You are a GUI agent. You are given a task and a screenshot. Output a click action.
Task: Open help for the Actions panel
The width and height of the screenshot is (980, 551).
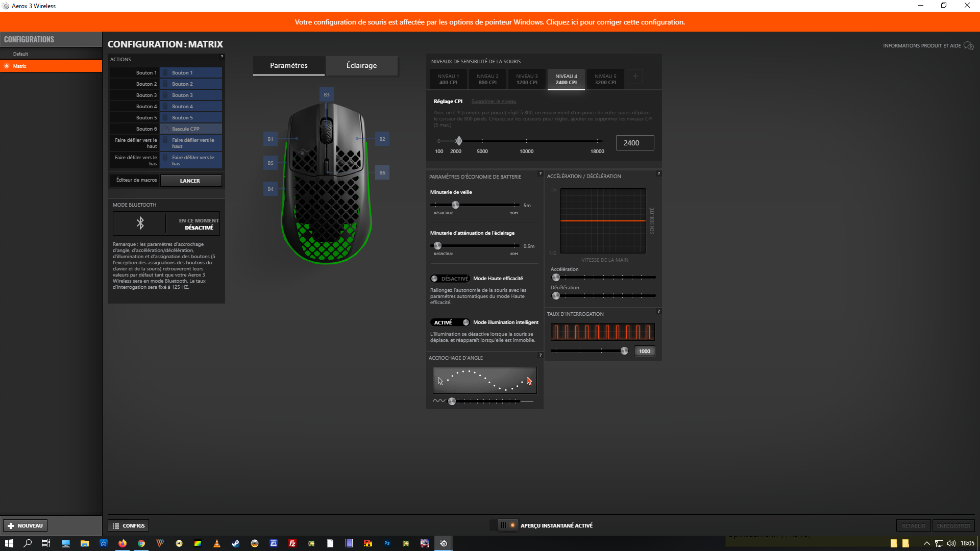222,57
